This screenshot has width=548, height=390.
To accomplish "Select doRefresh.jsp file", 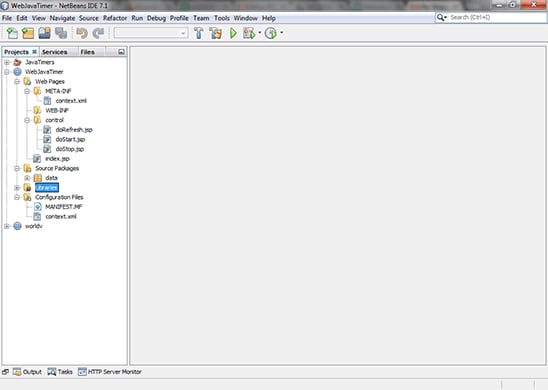I will click(74, 130).
